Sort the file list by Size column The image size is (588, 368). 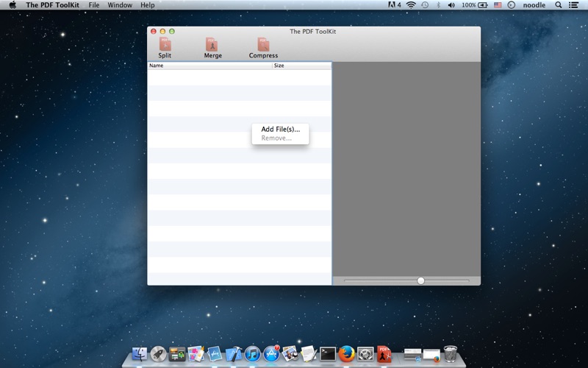click(x=302, y=66)
